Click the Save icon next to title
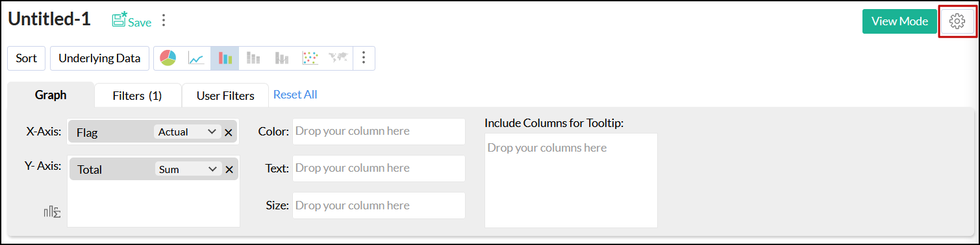 (132, 21)
